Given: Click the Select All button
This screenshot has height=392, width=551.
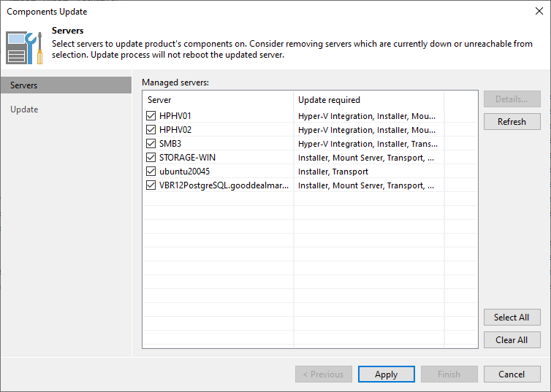Looking at the screenshot, I should pyautogui.click(x=512, y=318).
